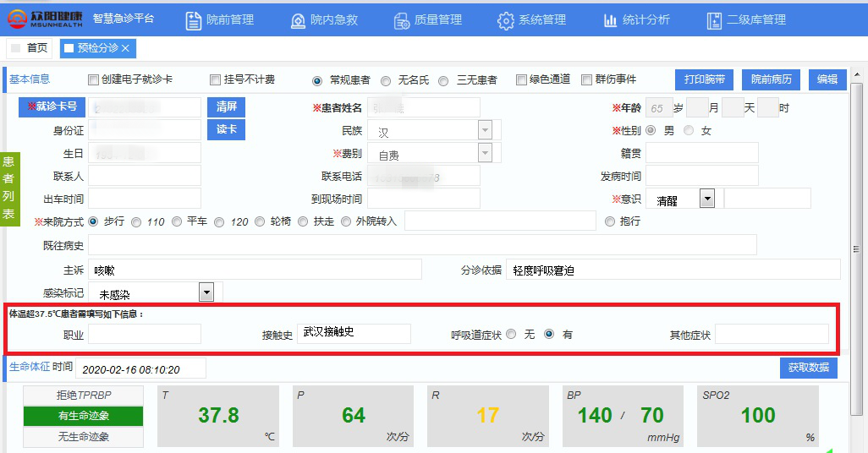
Task: Click the 分诊依据 input field
Action: click(x=673, y=270)
